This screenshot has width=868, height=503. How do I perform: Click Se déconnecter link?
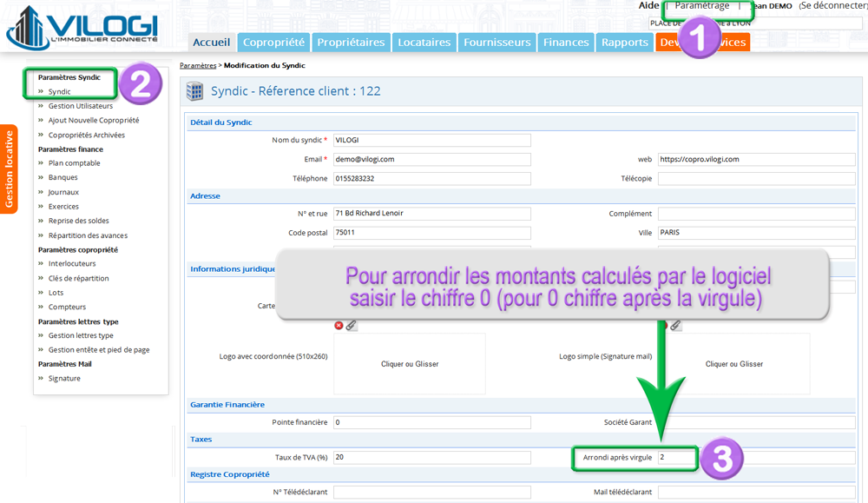tap(832, 5)
